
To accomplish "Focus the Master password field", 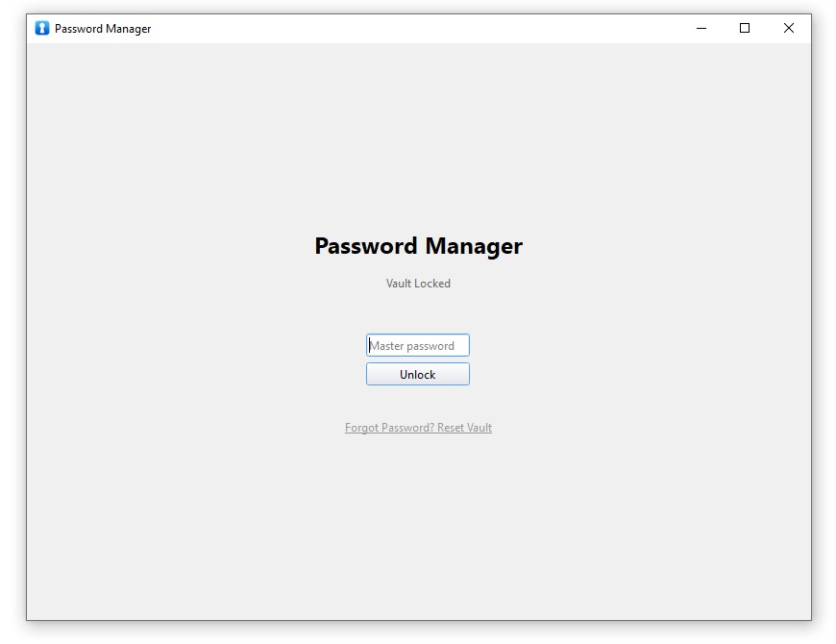I will [x=418, y=345].
